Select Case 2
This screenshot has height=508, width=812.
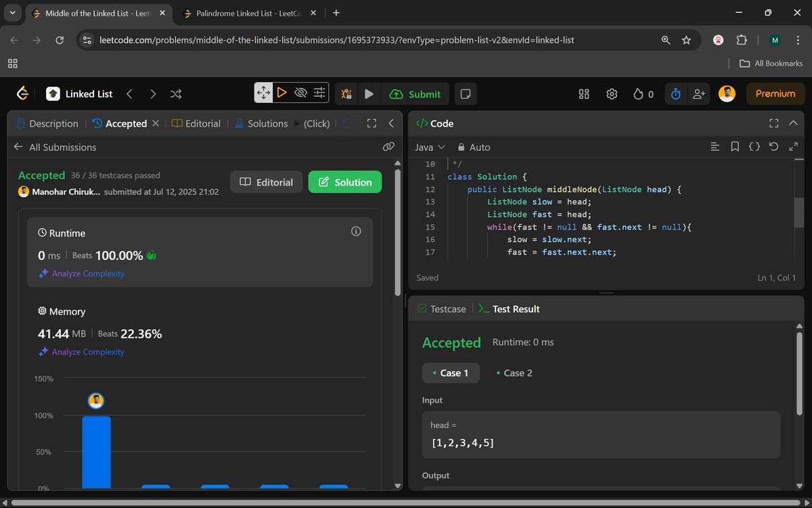(514, 373)
